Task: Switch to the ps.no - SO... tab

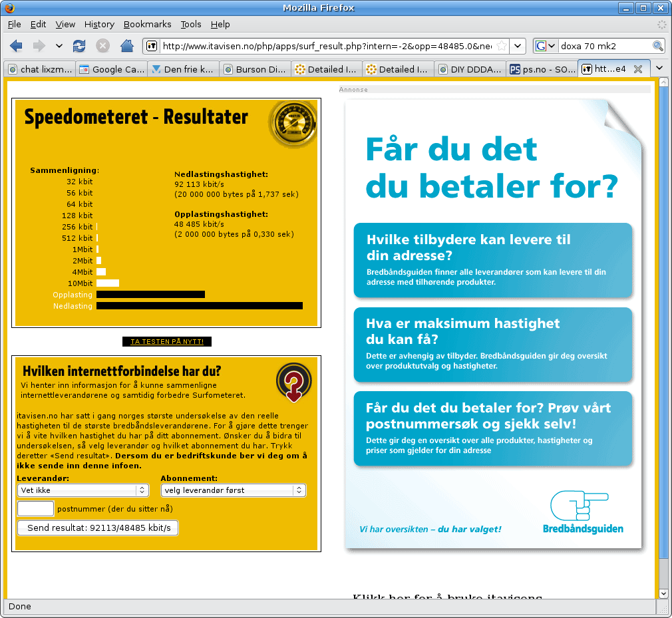Action: click(542, 69)
